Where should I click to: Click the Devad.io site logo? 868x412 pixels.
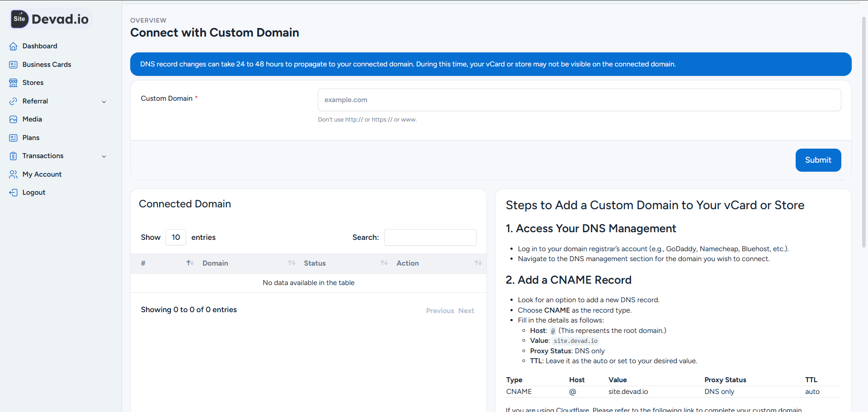point(50,19)
